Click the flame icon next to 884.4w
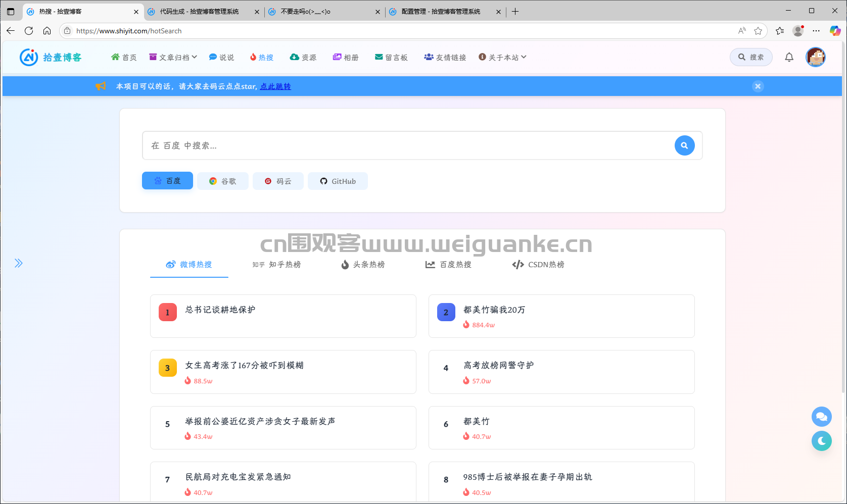 [x=466, y=325]
